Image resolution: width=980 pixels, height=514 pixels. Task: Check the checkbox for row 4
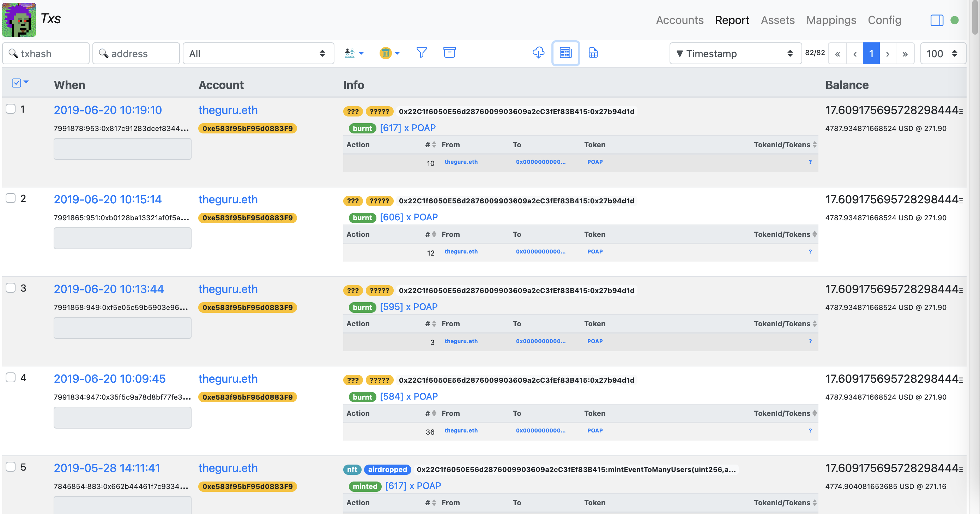11,377
